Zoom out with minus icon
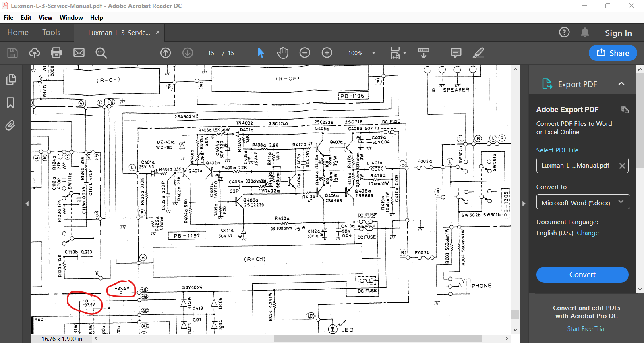 coord(305,53)
